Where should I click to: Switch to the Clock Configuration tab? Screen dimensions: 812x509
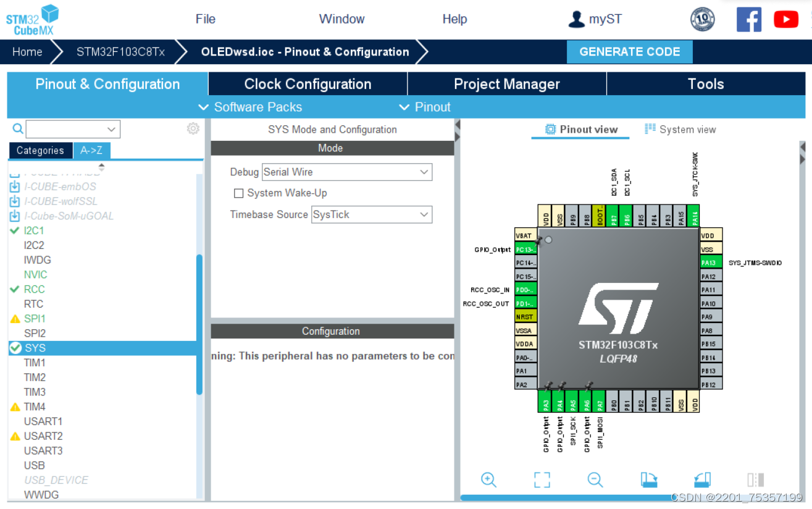click(x=308, y=84)
